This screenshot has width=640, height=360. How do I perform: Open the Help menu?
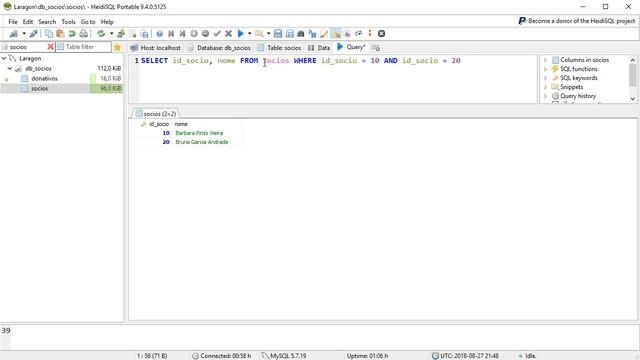tap(107, 22)
